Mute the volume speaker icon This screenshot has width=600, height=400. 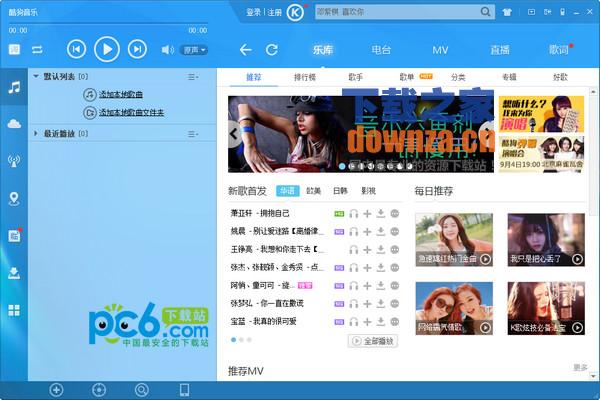(x=167, y=50)
